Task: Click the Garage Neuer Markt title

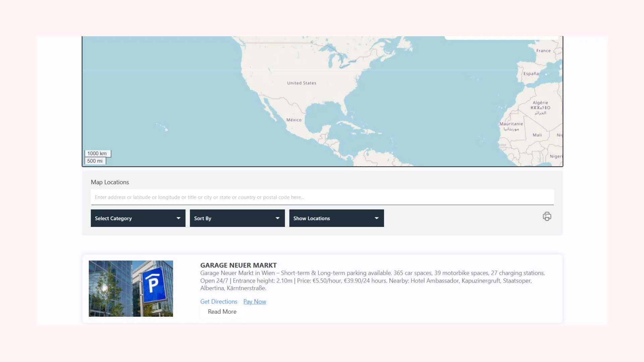Action: [x=238, y=265]
